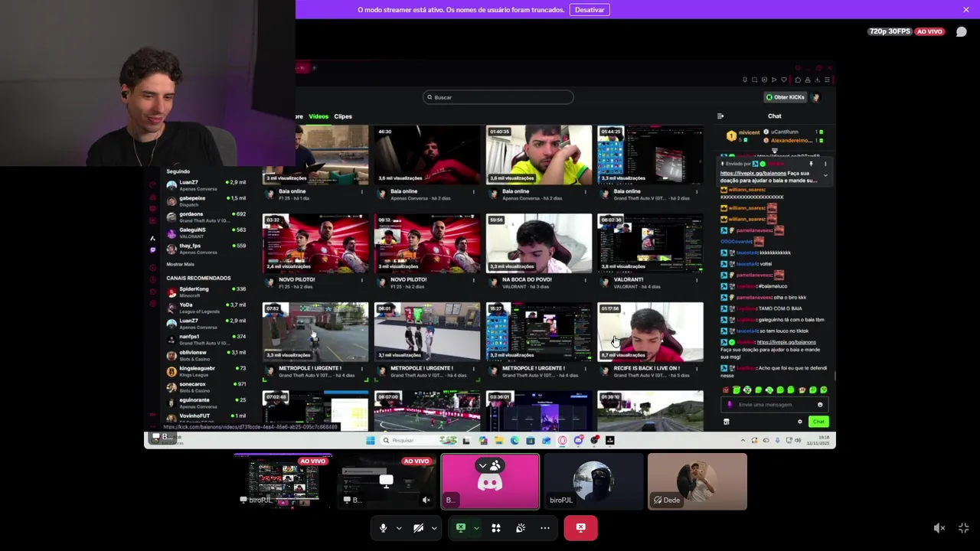Open recommended channel SpiderKong

point(207,291)
